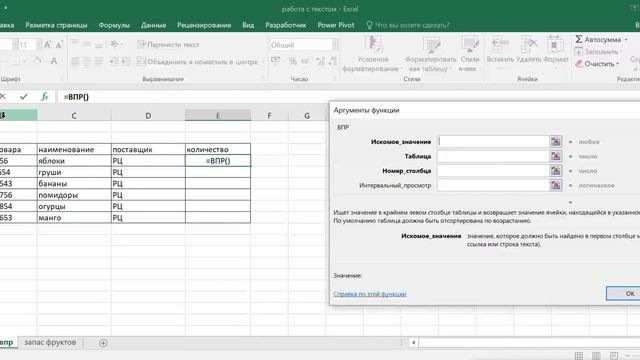The height and width of the screenshot is (360, 640).
Task: Click the Вставить cells icon
Action: (x=500, y=44)
